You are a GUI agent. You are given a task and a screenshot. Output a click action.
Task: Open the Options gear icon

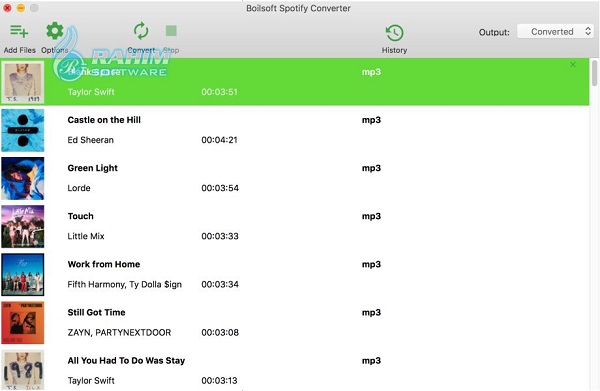[x=55, y=31]
